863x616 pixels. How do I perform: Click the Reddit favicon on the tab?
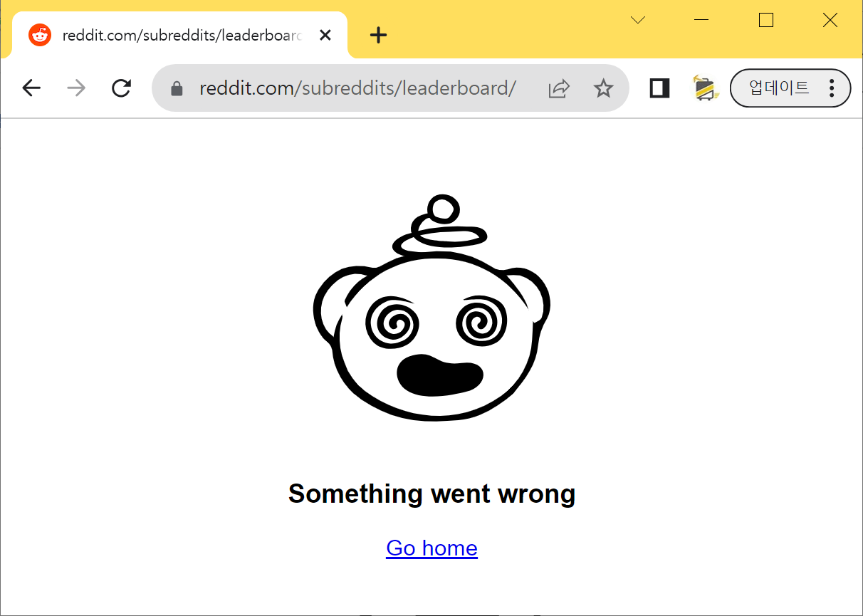pos(40,35)
